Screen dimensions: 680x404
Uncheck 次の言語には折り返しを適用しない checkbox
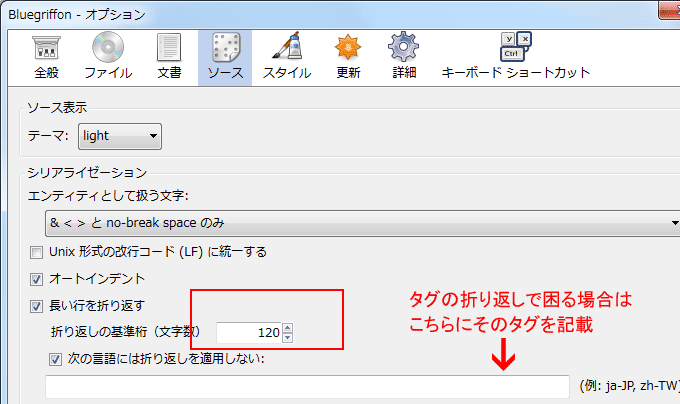[x=55, y=359]
